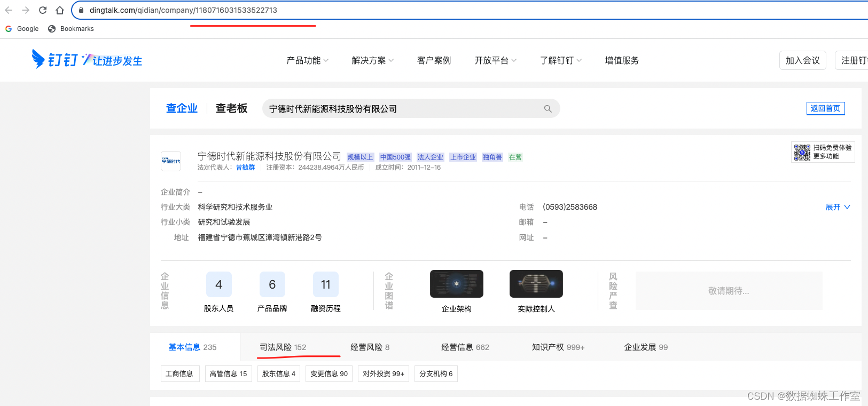Click the address 福建省宁德市蕉城区漳湾镇新港路2号
Image resolution: width=868 pixels, height=406 pixels.
260,237
